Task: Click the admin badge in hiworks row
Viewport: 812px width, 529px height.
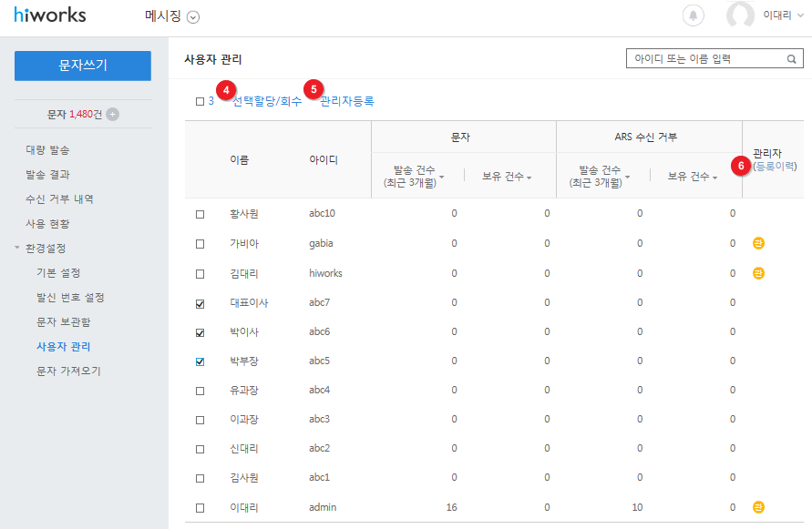Action: [758, 273]
